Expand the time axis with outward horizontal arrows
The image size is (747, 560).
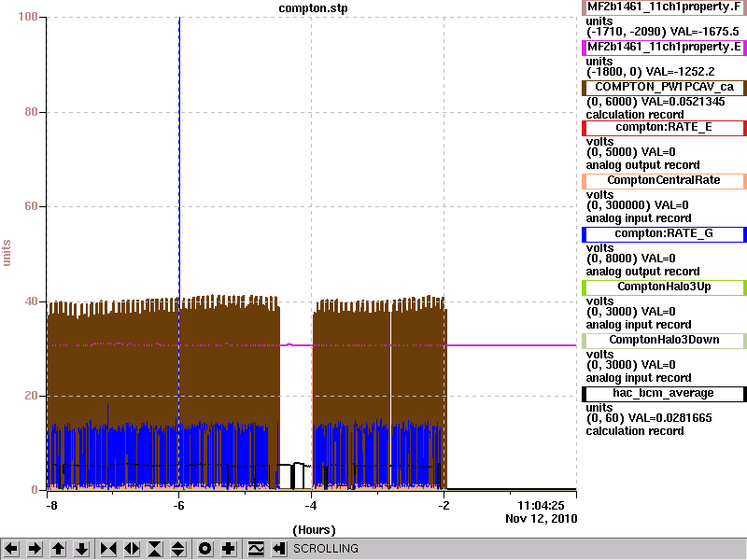point(132,549)
